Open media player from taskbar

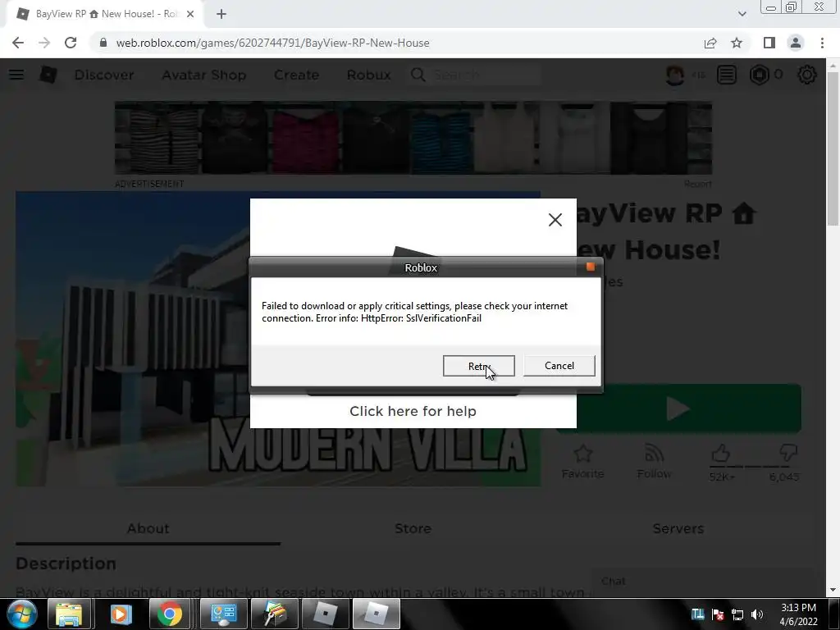click(121, 614)
